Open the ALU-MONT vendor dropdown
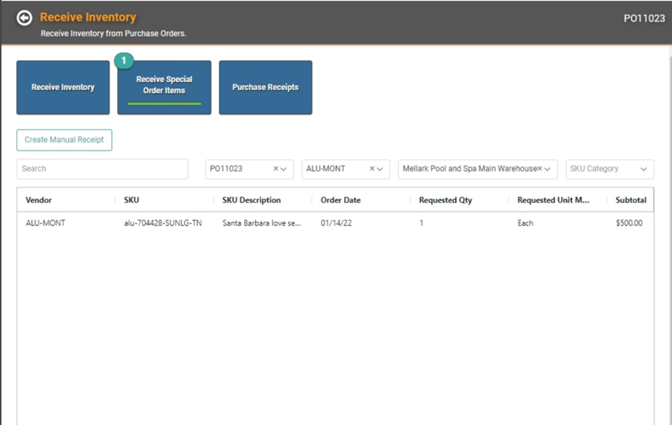This screenshot has height=425, width=672. click(x=382, y=169)
